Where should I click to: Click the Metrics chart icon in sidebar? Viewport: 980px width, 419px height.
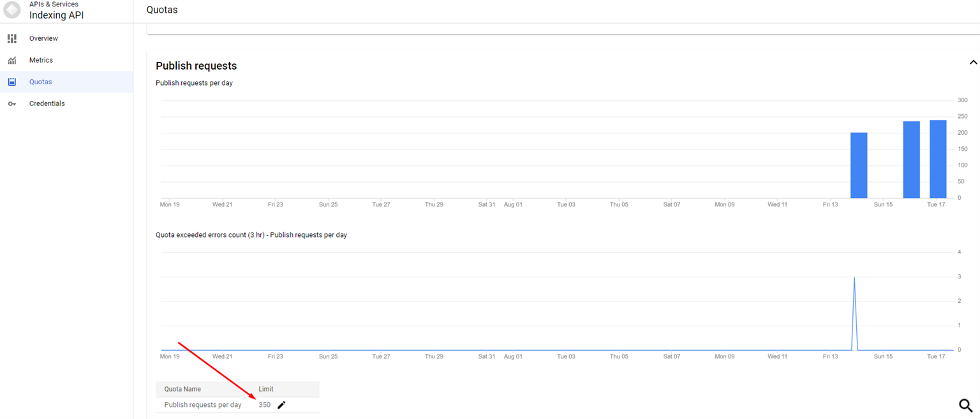[x=11, y=60]
